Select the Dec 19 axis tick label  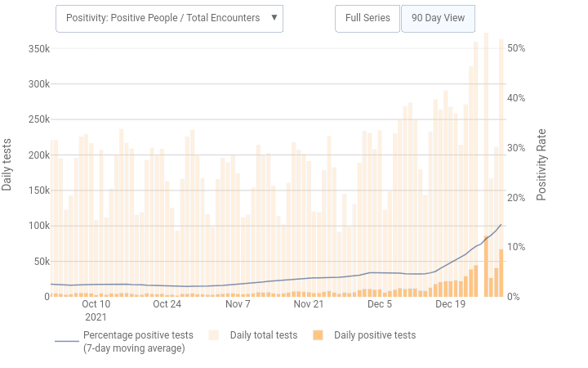click(x=450, y=303)
